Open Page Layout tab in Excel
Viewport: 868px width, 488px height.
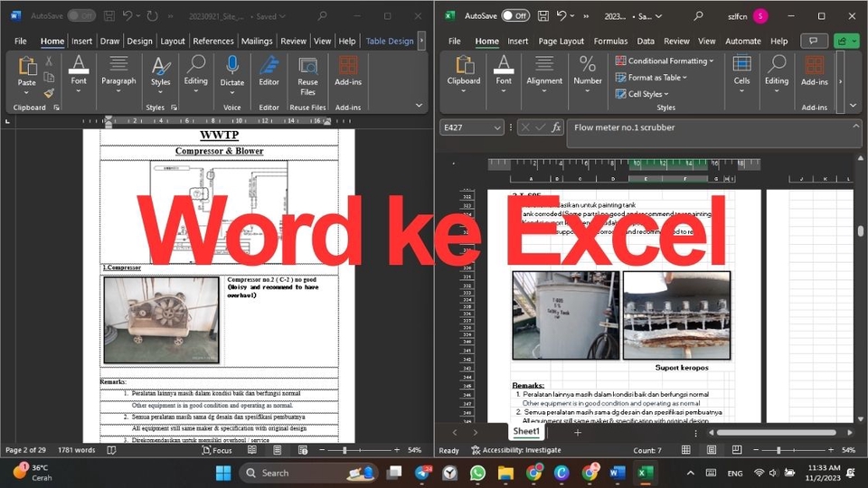(561, 41)
